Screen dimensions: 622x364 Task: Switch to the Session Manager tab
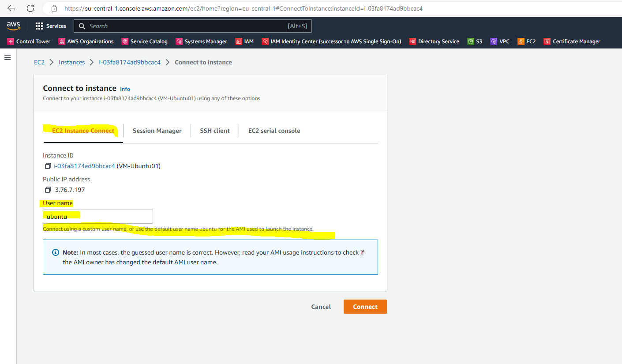[x=157, y=131]
